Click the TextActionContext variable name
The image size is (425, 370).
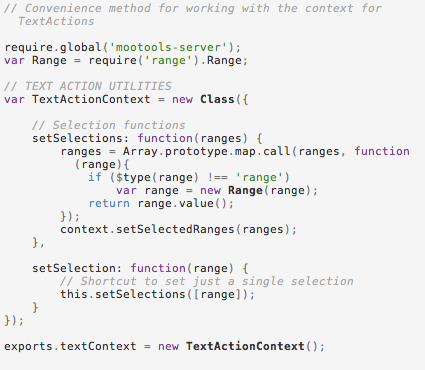pos(91,99)
